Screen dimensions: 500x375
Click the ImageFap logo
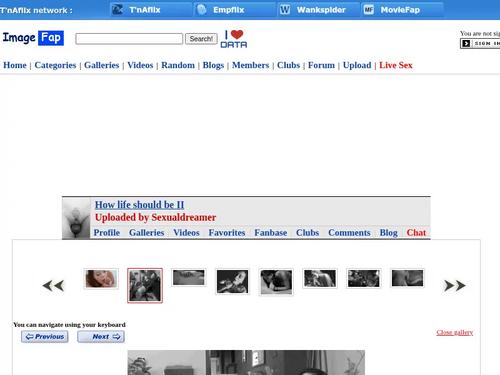(x=33, y=38)
